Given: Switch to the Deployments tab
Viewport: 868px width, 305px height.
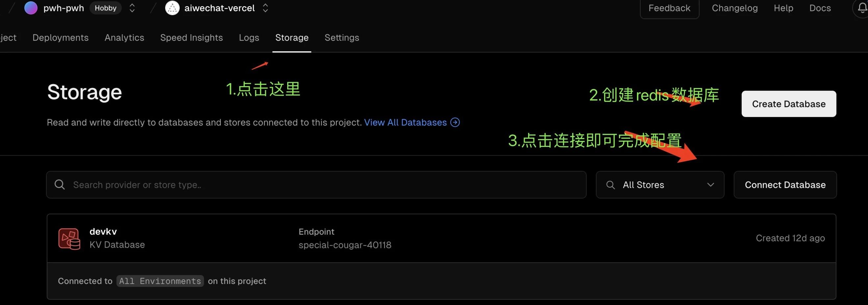Looking at the screenshot, I should tap(60, 37).
